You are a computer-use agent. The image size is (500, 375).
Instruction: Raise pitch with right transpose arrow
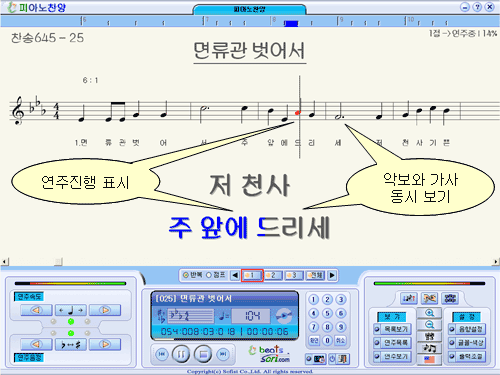[x=105, y=345]
